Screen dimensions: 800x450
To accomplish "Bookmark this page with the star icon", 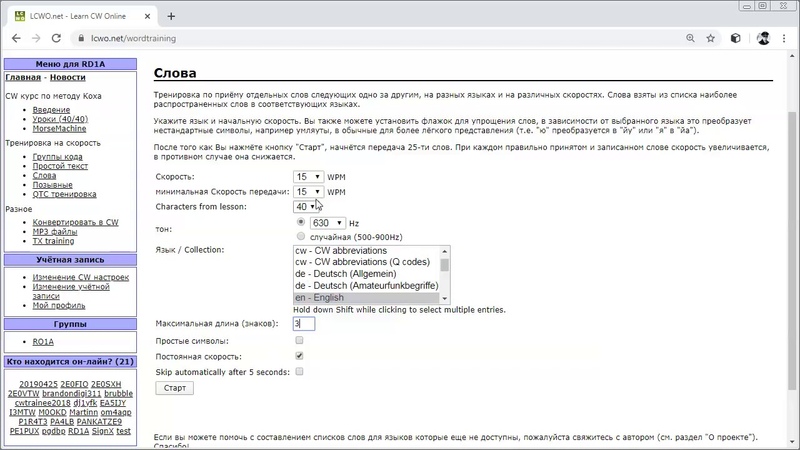I will pyautogui.click(x=710, y=38).
